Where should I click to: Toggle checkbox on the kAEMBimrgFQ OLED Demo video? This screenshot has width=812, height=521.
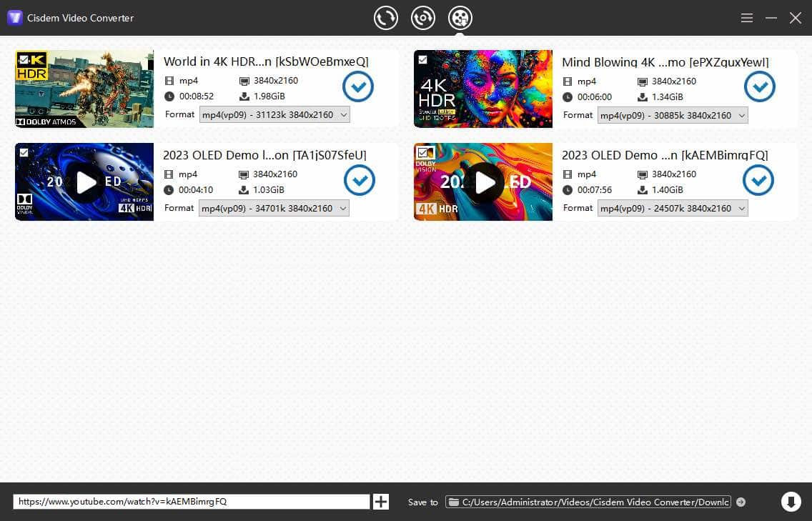[x=422, y=153]
